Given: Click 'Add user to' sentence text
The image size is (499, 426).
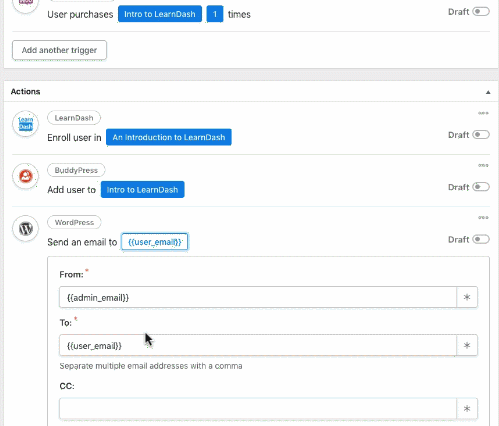Looking at the screenshot, I should (71, 190).
